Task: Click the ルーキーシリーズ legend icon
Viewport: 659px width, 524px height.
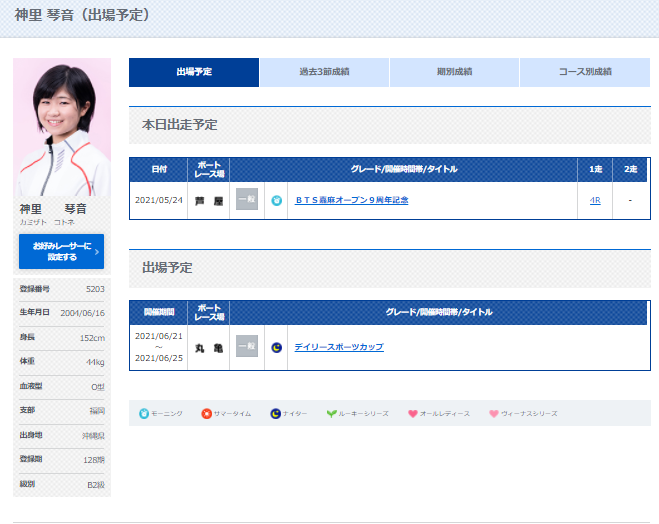Action: click(x=332, y=413)
